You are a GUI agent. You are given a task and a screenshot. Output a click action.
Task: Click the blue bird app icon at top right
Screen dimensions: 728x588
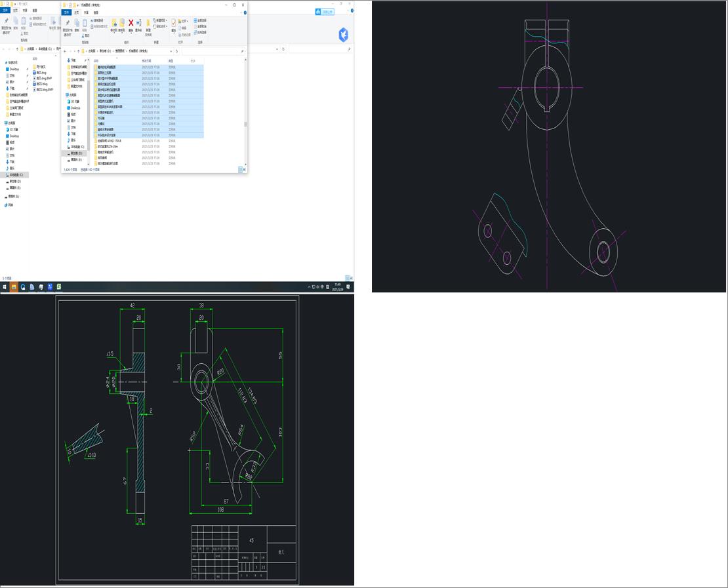point(343,35)
